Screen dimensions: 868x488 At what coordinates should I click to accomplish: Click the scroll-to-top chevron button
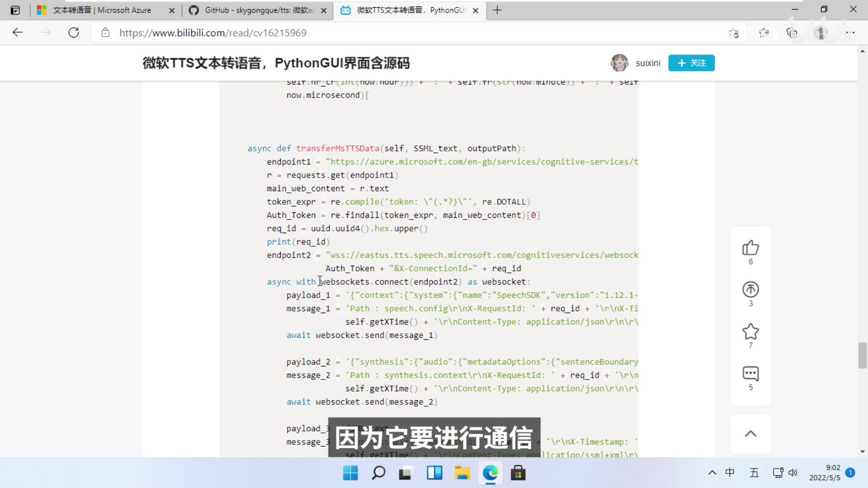pyautogui.click(x=750, y=434)
